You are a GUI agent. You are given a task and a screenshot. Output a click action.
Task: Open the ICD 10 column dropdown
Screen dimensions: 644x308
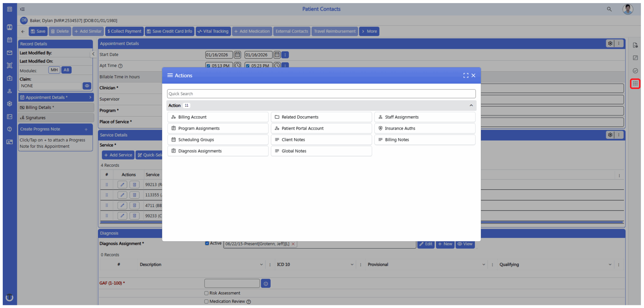[352, 265]
